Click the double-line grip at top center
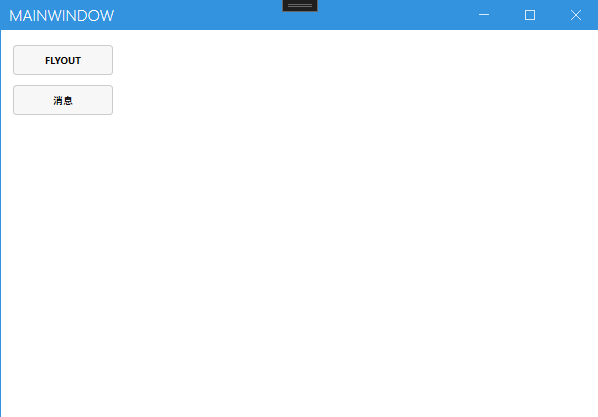This screenshot has height=417, width=598. coord(300,6)
